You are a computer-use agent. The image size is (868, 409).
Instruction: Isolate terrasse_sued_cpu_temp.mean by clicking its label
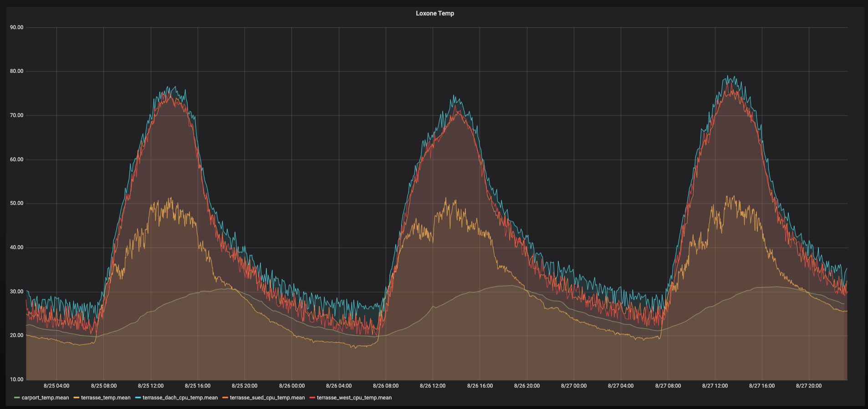coord(267,398)
